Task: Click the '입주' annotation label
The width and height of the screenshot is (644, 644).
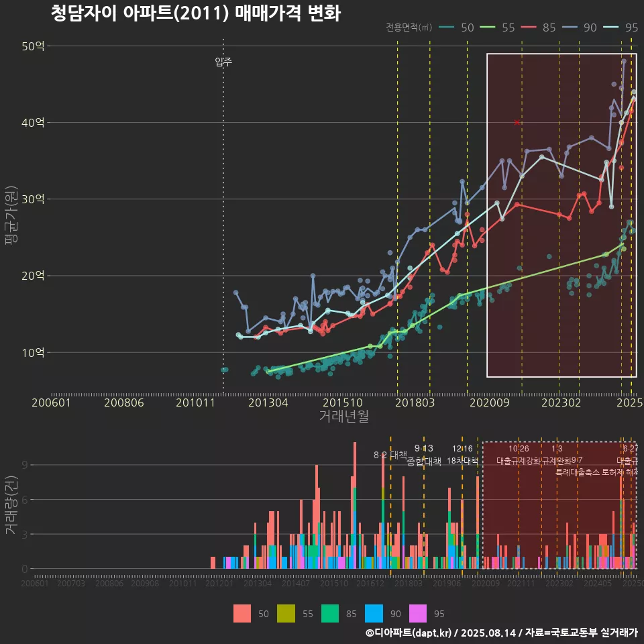Action: [x=223, y=62]
